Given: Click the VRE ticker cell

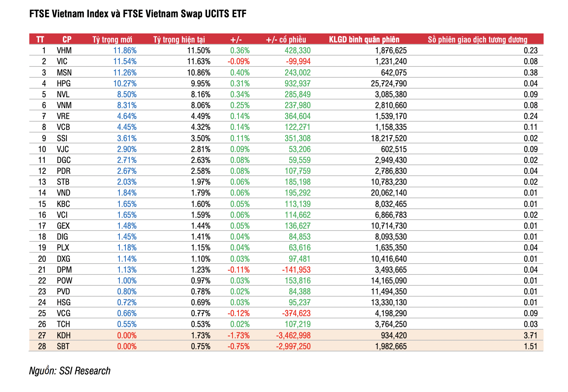Looking at the screenshot, I should (x=63, y=116).
